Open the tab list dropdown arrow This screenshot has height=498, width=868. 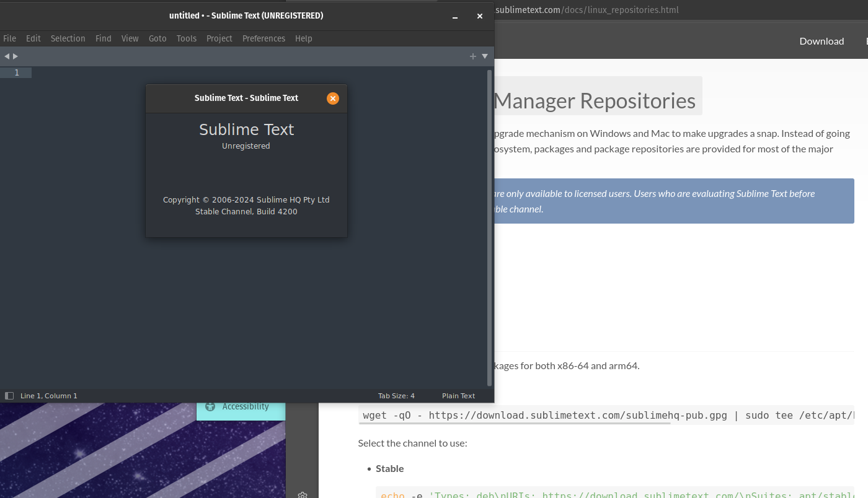(485, 56)
